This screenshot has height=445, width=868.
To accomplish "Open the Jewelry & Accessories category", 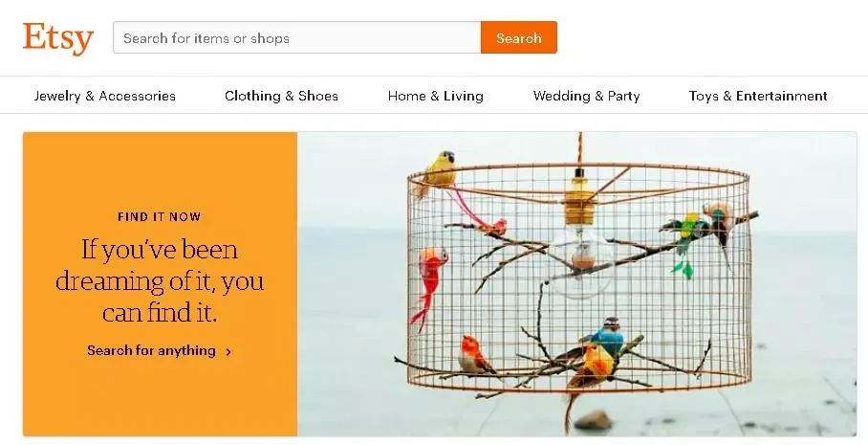I will point(104,96).
